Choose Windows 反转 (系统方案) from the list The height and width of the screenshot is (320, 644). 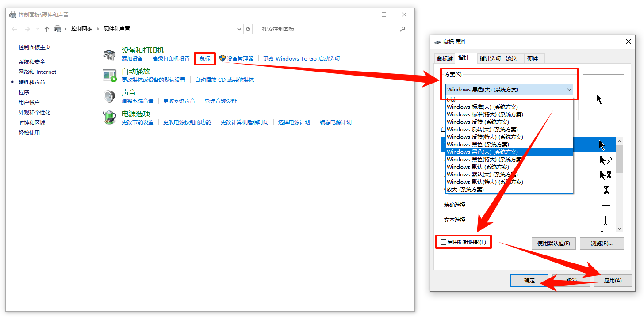(509, 122)
